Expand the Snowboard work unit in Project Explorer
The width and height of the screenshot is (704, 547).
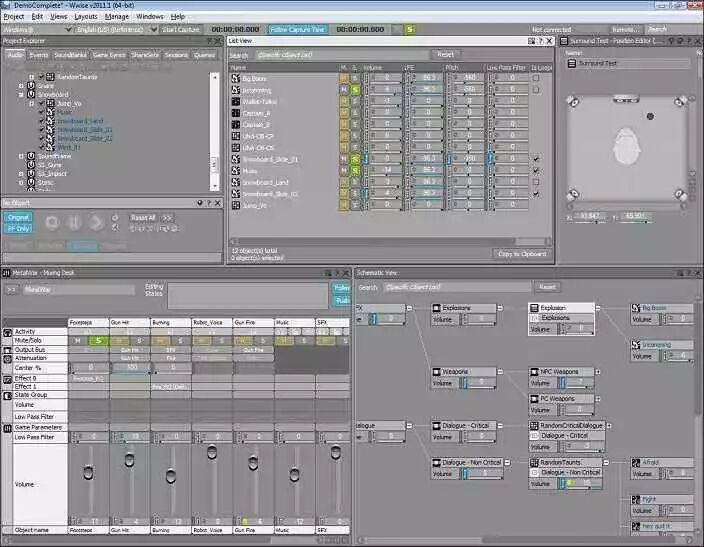(x=21, y=95)
